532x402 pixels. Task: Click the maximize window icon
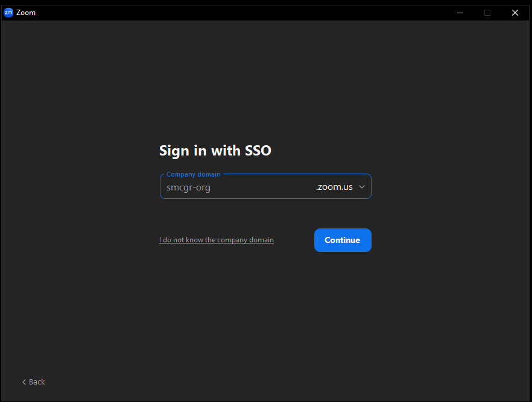(487, 13)
